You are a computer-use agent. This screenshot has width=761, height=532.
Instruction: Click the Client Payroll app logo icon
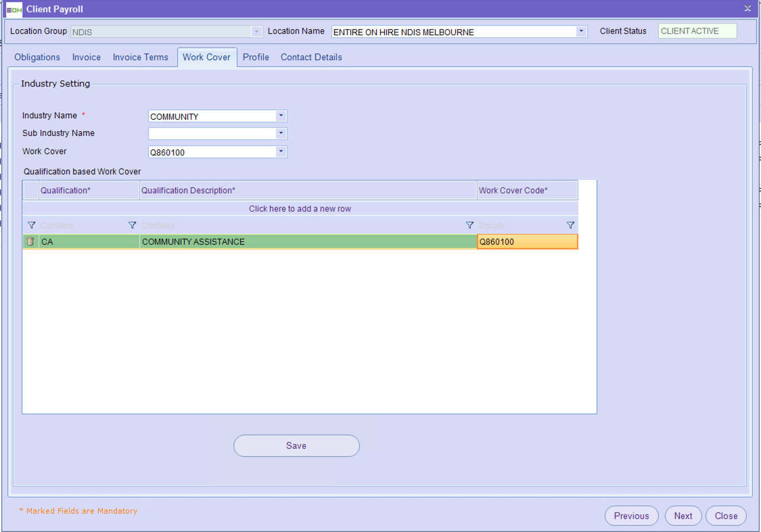pos(14,9)
